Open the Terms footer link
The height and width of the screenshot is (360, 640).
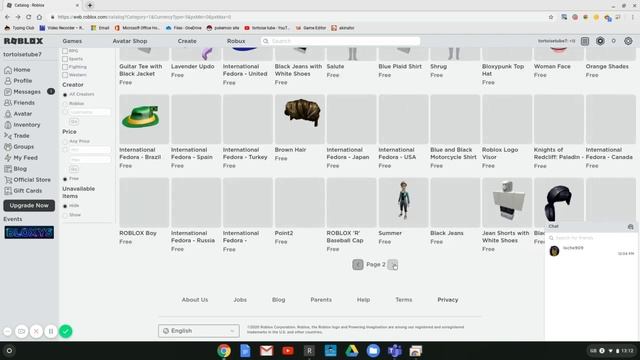(x=404, y=300)
